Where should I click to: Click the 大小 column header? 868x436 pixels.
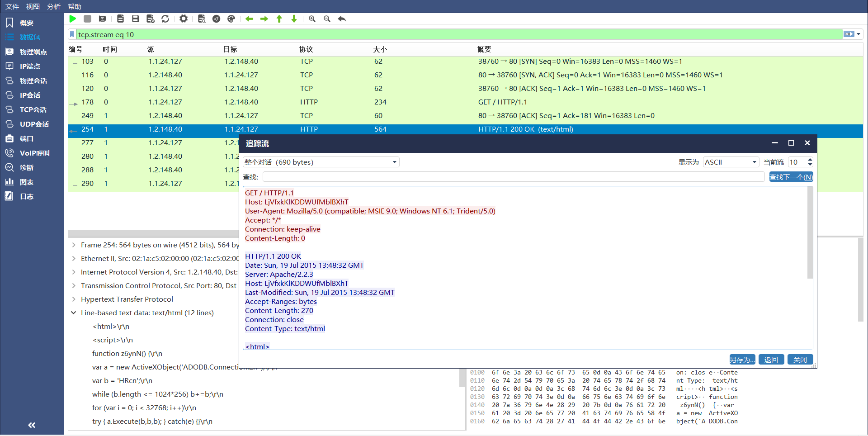tap(380, 49)
